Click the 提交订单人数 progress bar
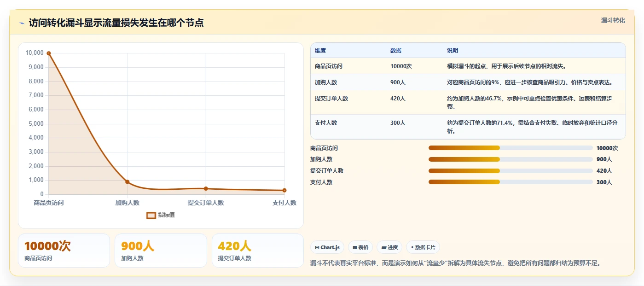The width and height of the screenshot is (644, 286). pyautogui.click(x=511, y=170)
